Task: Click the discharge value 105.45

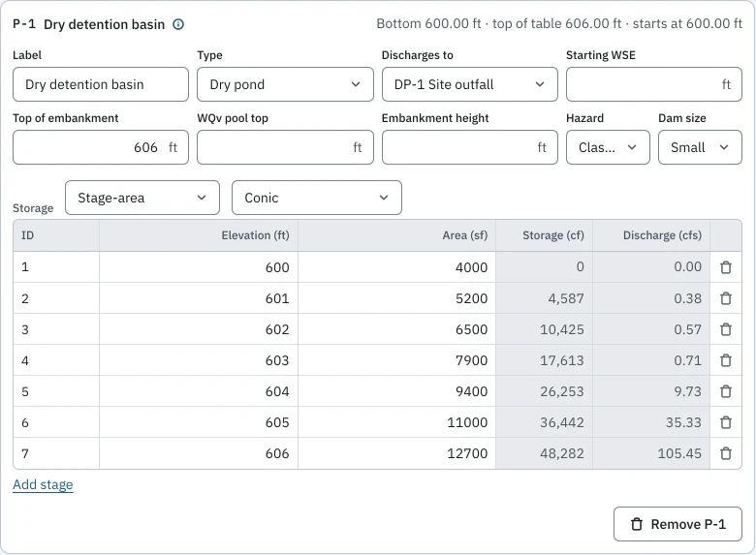Action: (x=679, y=453)
